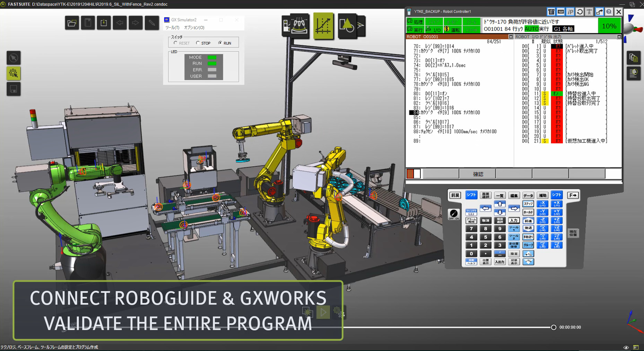Viewport: 644px width, 351px height.
Task: Click the timeline slider handle
Action: pyautogui.click(x=554, y=327)
